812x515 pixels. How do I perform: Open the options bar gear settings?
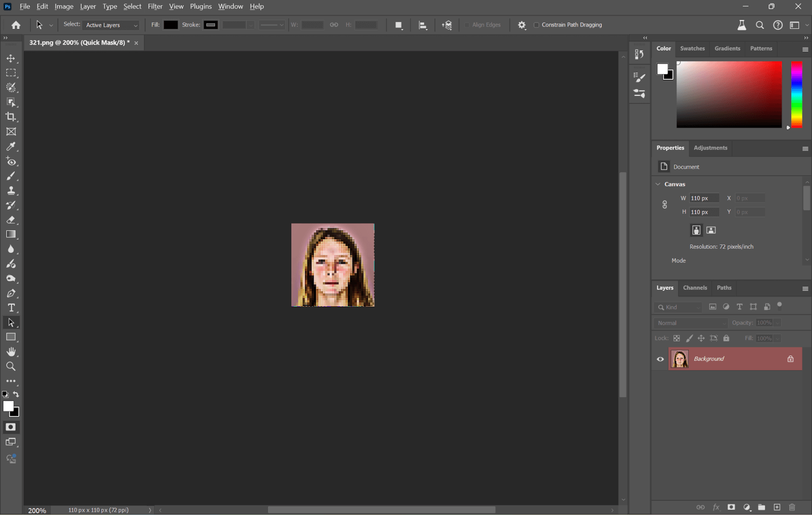tap(522, 25)
